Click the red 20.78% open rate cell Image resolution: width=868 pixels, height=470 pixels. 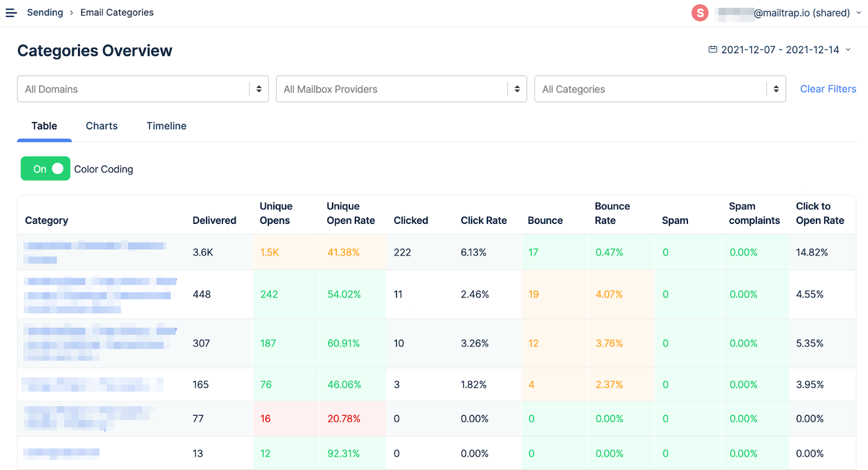343,419
